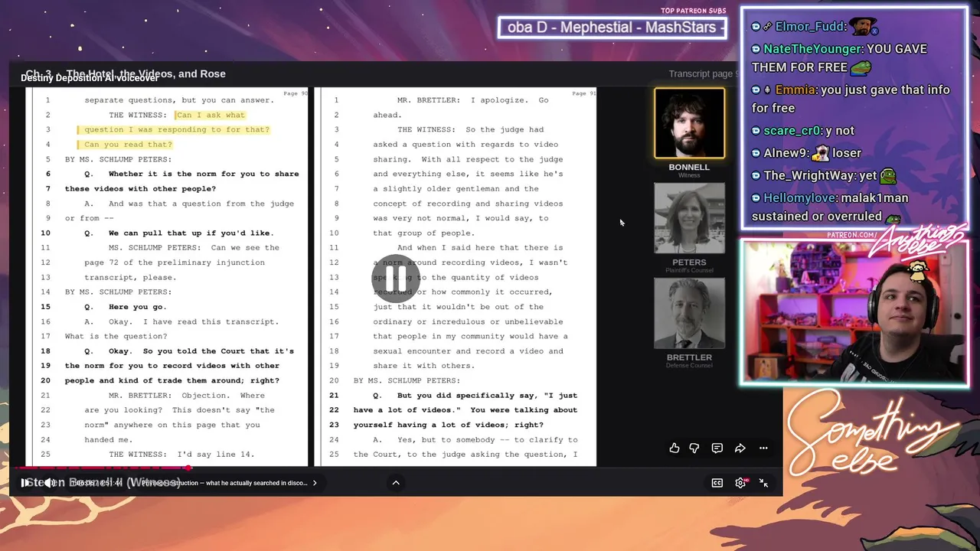
Task: Expand the upward chevron panel at the bottom
Action: click(396, 483)
